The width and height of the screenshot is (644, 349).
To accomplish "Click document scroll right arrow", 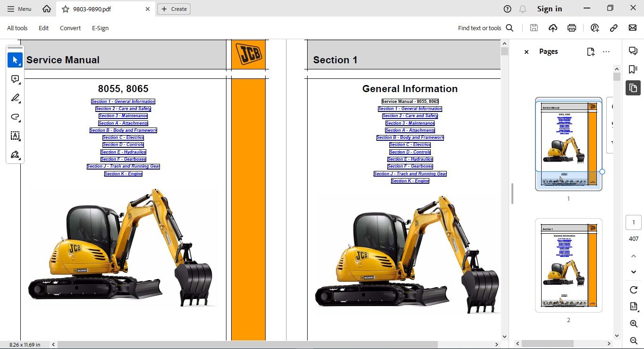I will (497, 345).
